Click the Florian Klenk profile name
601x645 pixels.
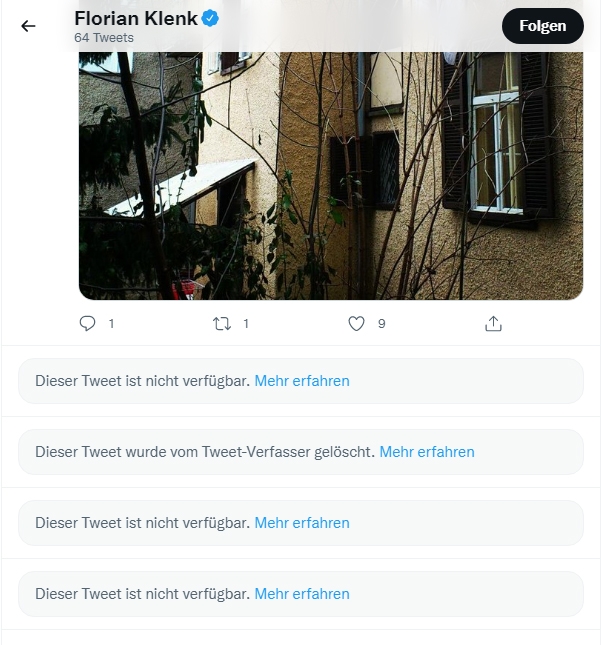136,19
